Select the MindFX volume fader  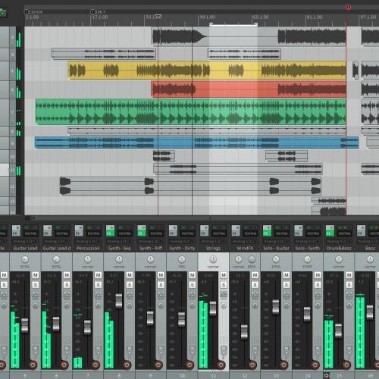[x=244, y=332]
